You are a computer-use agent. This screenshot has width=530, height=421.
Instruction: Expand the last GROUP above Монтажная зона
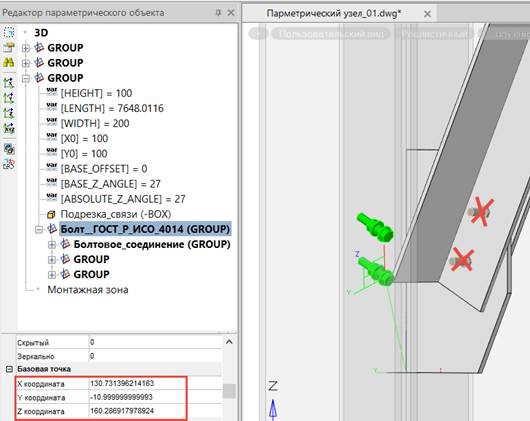[x=52, y=275]
